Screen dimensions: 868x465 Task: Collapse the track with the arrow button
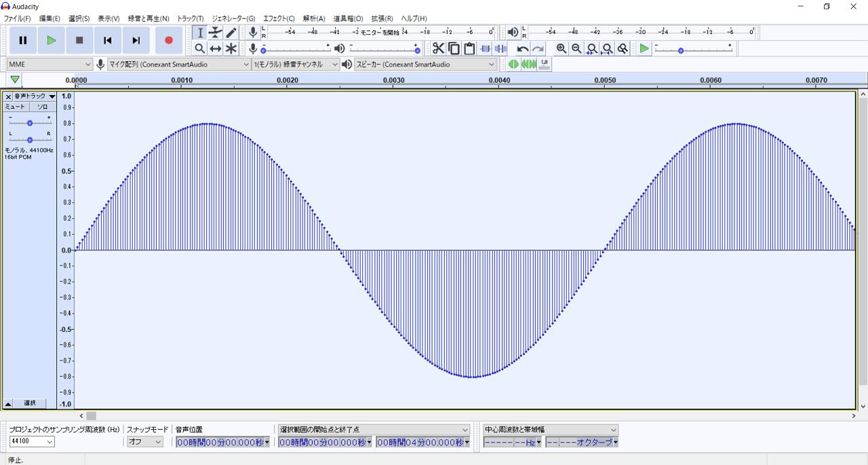(x=8, y=403)
